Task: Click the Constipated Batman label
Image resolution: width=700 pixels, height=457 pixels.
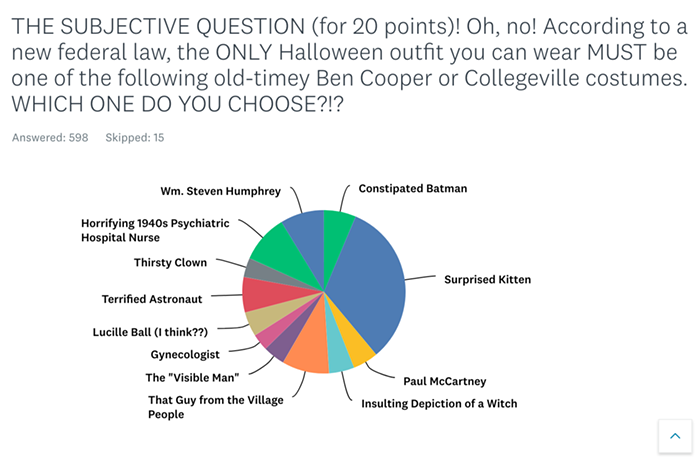Action: [x=413, y=189]
